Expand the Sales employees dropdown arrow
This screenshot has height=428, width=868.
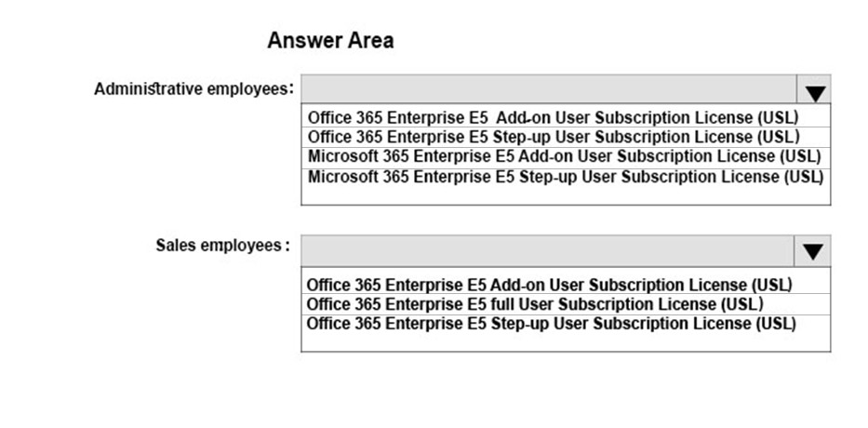point(812,251)
